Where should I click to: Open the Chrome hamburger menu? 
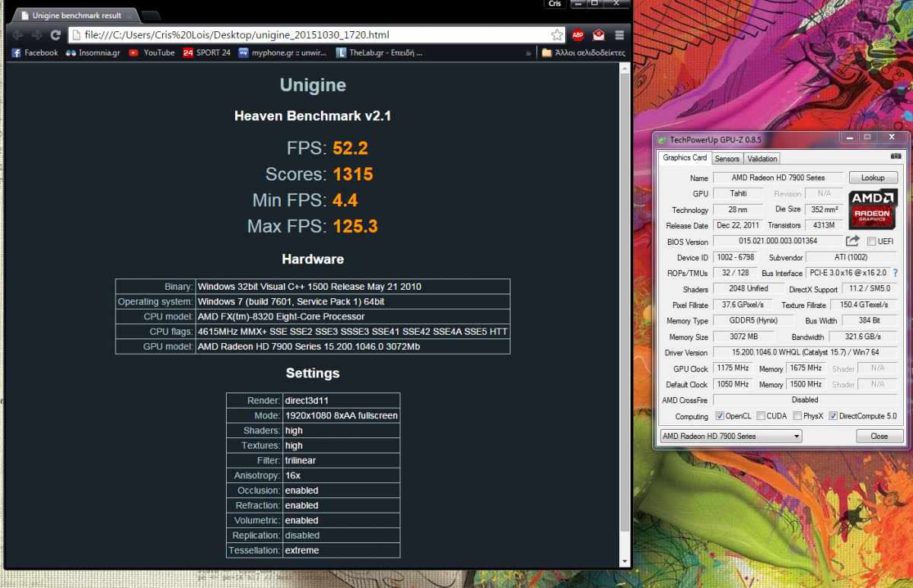click(619, 35)
